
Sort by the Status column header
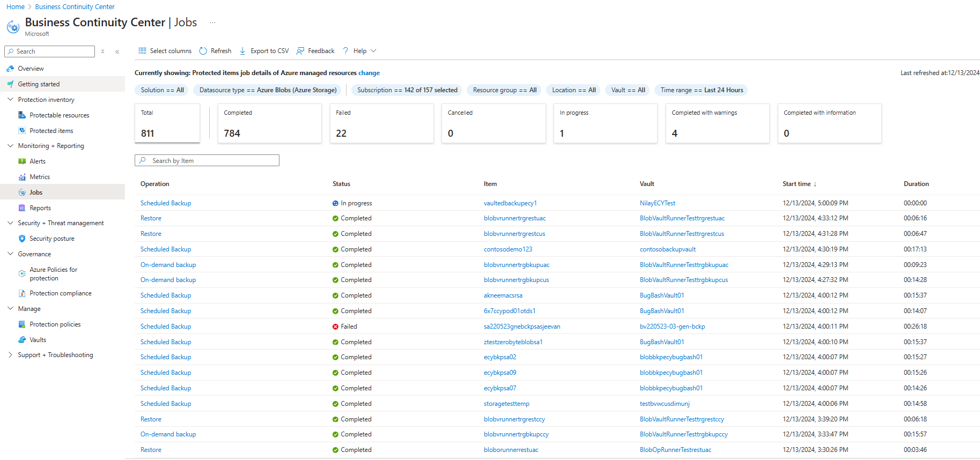(341, 184)
